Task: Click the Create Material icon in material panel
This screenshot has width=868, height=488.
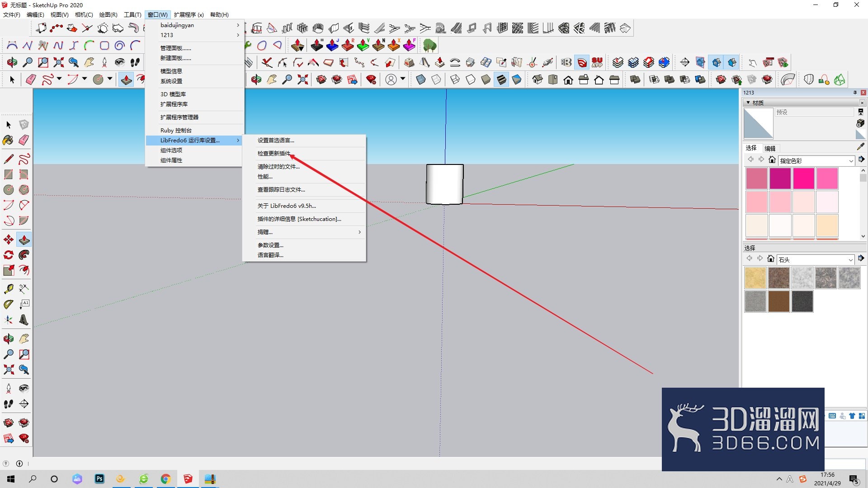Action: [860, 123]
